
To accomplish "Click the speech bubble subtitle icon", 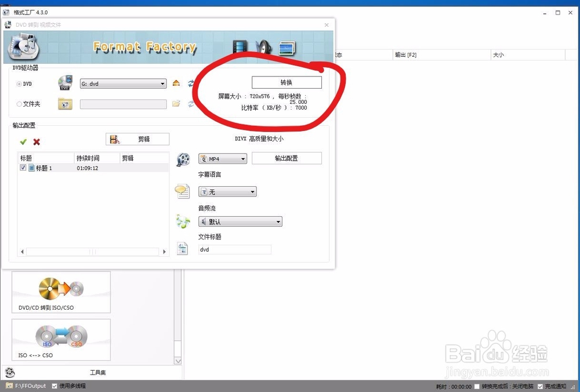I will (x=182, y=191).
